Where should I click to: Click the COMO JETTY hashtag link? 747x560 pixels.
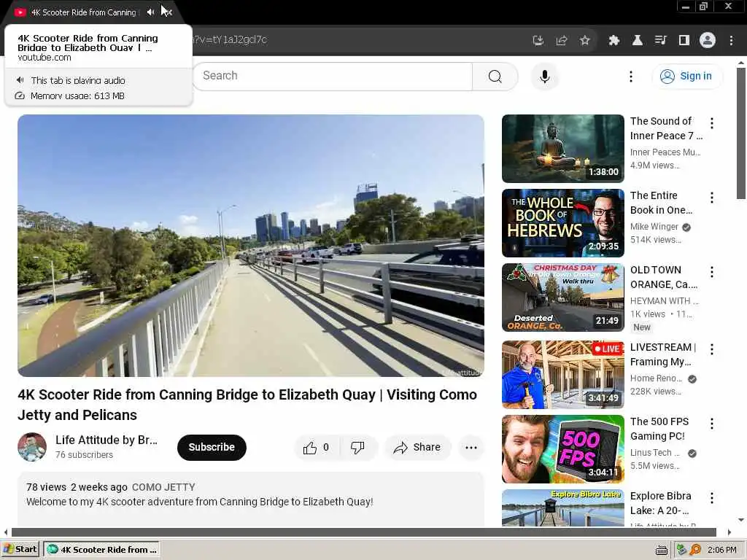pyautogui.click(x=163, y=487)
